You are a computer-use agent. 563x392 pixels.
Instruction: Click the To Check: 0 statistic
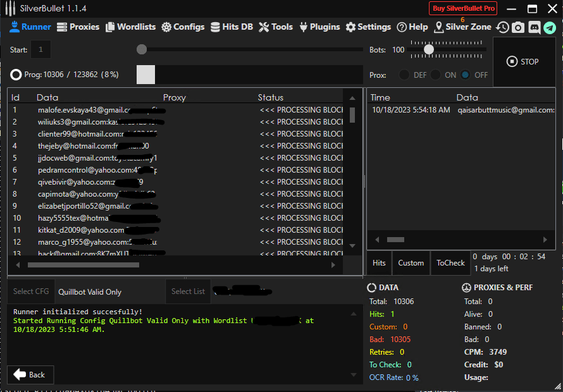[390, 365]
